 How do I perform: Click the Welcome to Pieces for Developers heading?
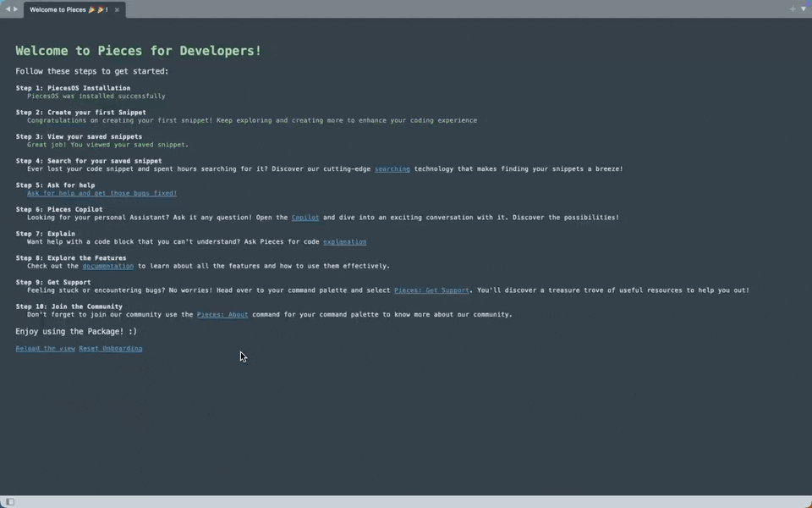(138, 51)
